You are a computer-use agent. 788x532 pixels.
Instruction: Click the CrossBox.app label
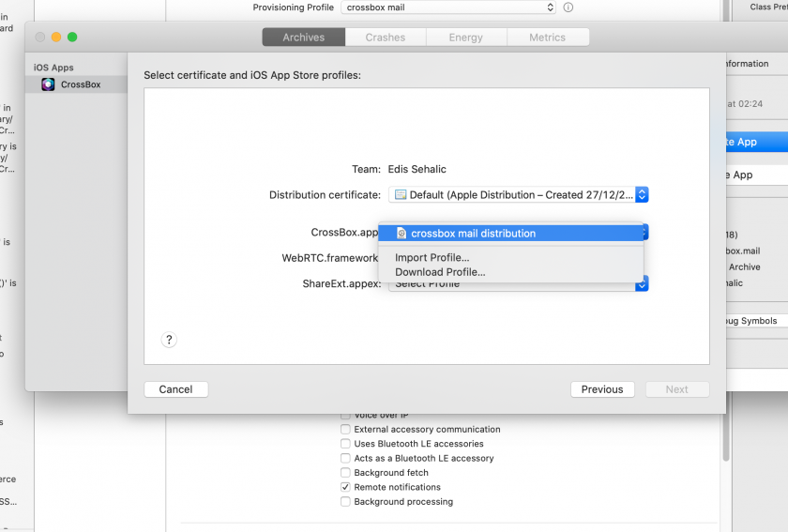pyautogui.click(x=344, y=233)
